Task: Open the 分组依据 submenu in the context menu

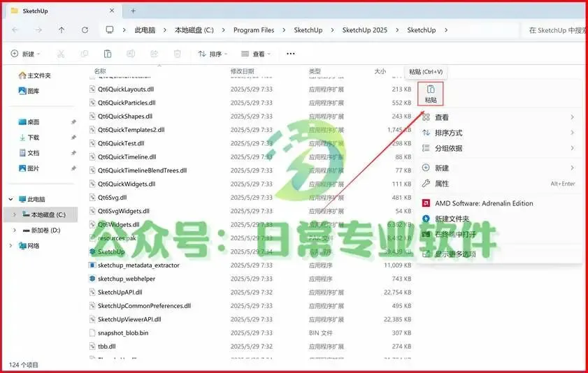Action: click(x=499, y=148)
